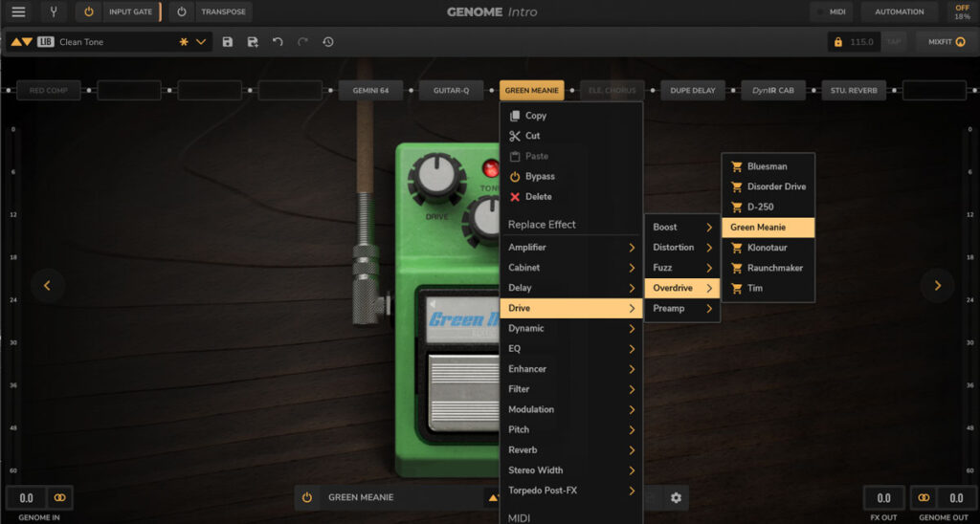Choose Bypass from the context menu
This screenshot has height=524, width=980.
pos(570,176)
